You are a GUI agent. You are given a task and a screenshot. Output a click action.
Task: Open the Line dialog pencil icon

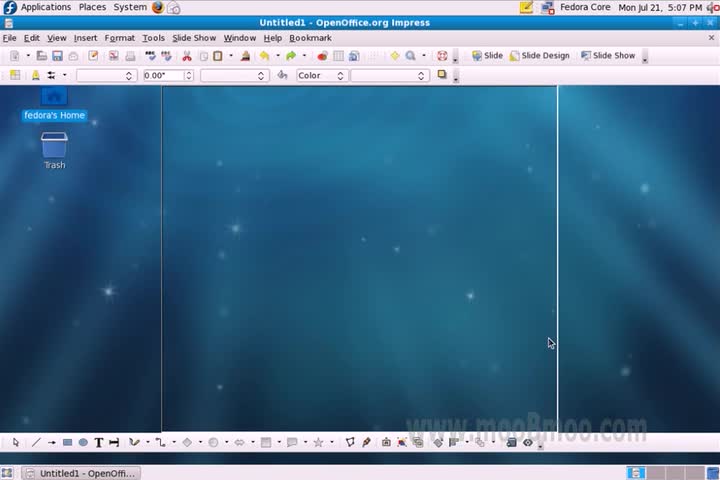pyautogui.click(x=35, y=75)
